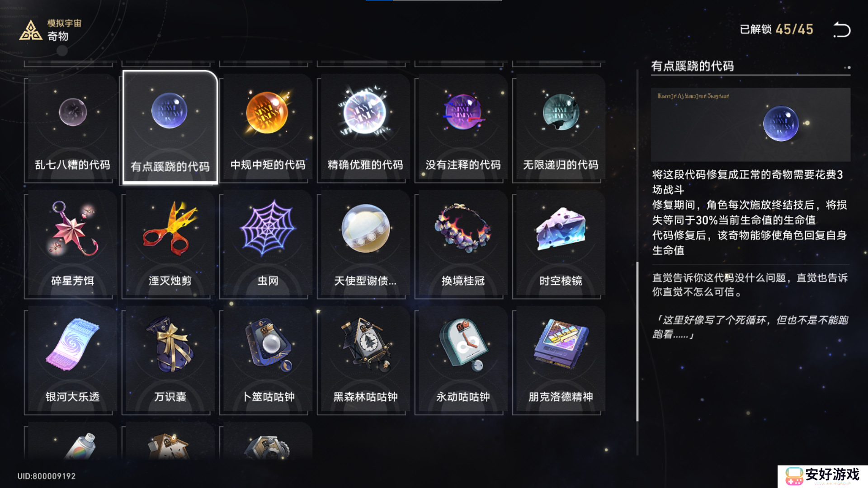Click the 有点蹊跷的代码 preview image
Screen dimensions: 868x488
[x=750, y=125]
